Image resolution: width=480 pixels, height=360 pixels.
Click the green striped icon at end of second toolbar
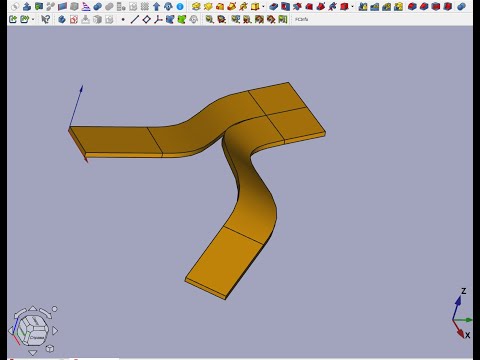tap(283, 20)
